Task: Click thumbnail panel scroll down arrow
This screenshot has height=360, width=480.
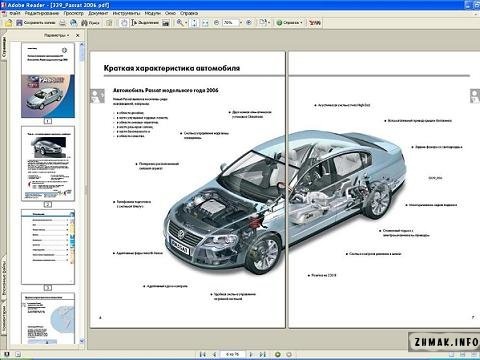Action: [82, 341]
